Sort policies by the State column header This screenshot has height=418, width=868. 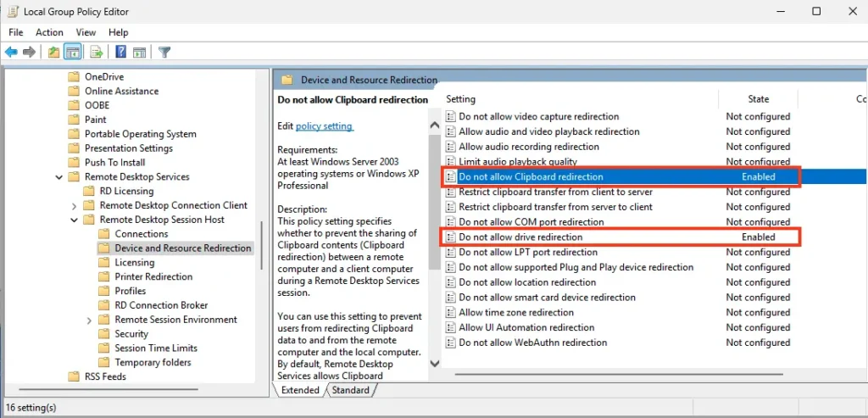point(758,99)
